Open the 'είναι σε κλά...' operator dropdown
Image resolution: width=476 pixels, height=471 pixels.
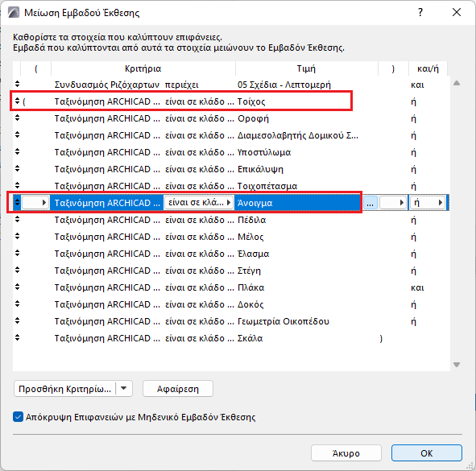[199, 202]
